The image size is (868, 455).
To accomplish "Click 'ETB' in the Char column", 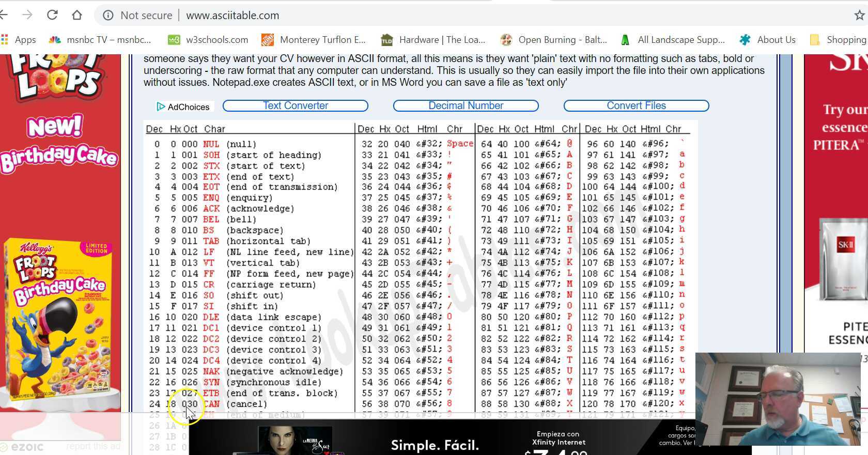I will (x=211, y=393).
